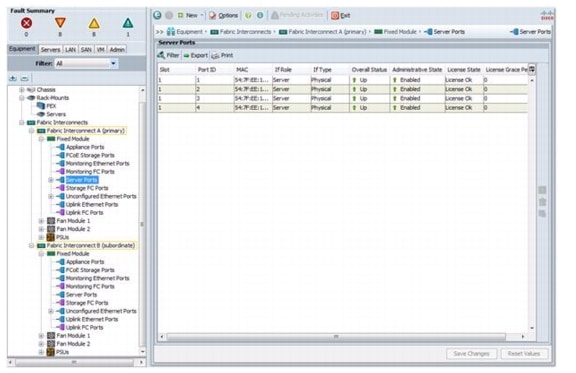Screen dimensions: 576x373
Task: Select Fabric Interconnect A (primary)
Action: click(81, 131)
